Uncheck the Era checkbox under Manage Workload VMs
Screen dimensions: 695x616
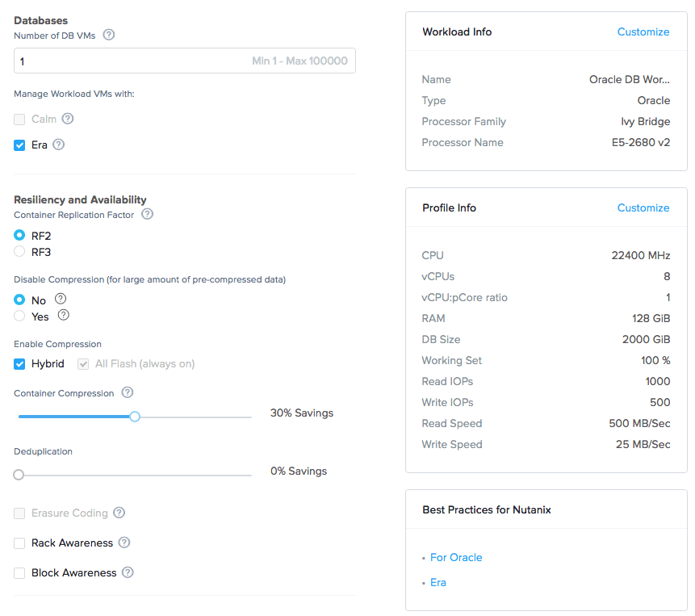click(x=19, y=145)
